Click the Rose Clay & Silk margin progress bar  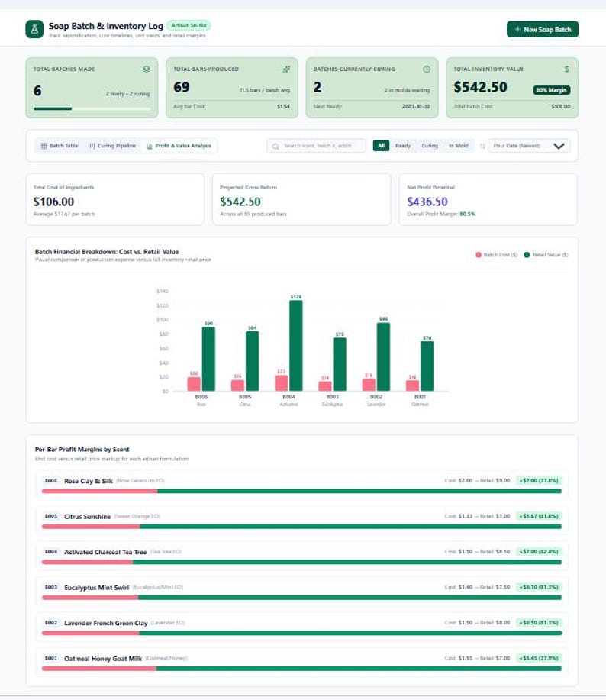point(301,491)
